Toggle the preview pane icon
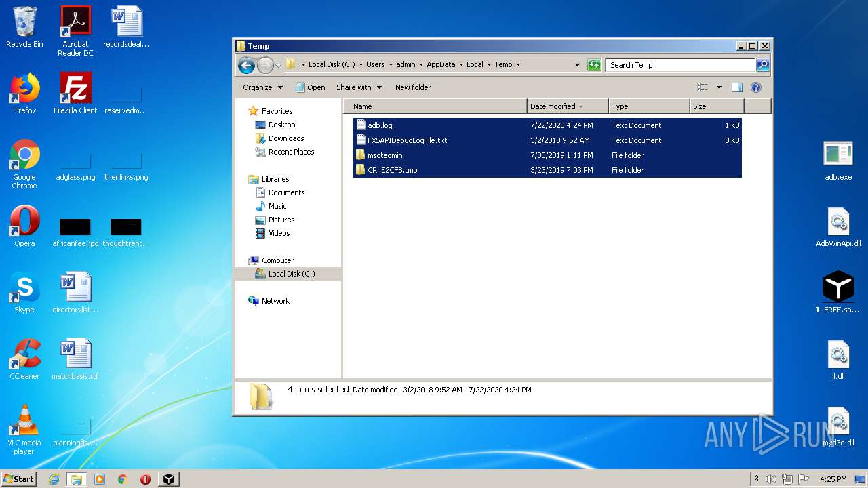Image resolution: width=868 pixels, height=488 pixels. 737,87
